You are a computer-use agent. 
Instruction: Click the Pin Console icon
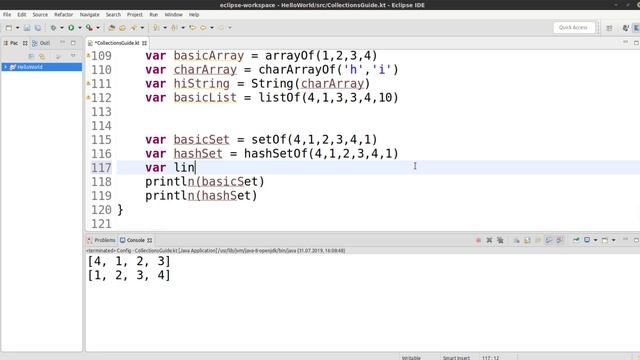576,240
